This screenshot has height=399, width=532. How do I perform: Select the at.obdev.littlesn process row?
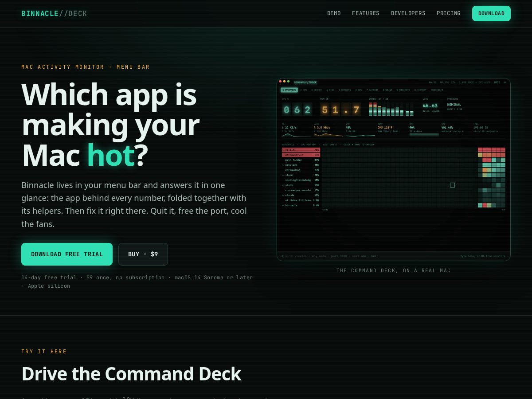[x=301, y=200]
